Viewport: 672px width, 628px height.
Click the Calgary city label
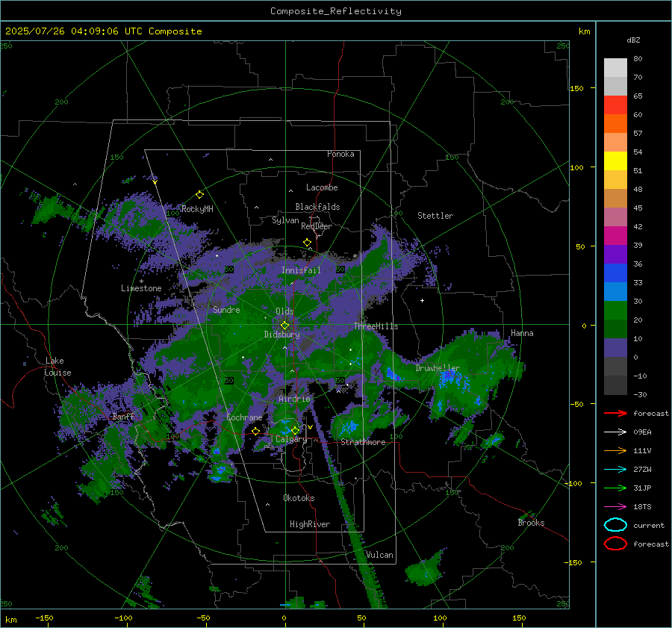coord(291,439)
